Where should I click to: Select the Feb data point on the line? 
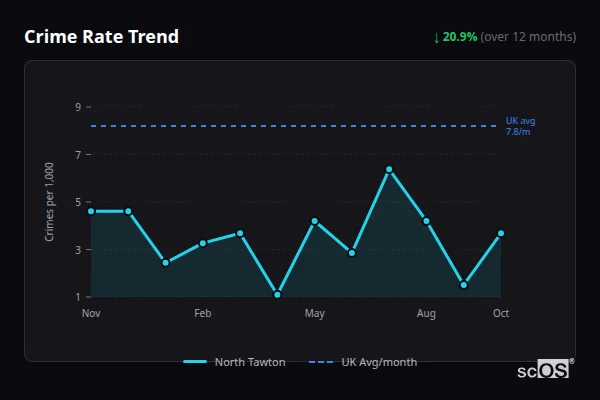point(203,243)
